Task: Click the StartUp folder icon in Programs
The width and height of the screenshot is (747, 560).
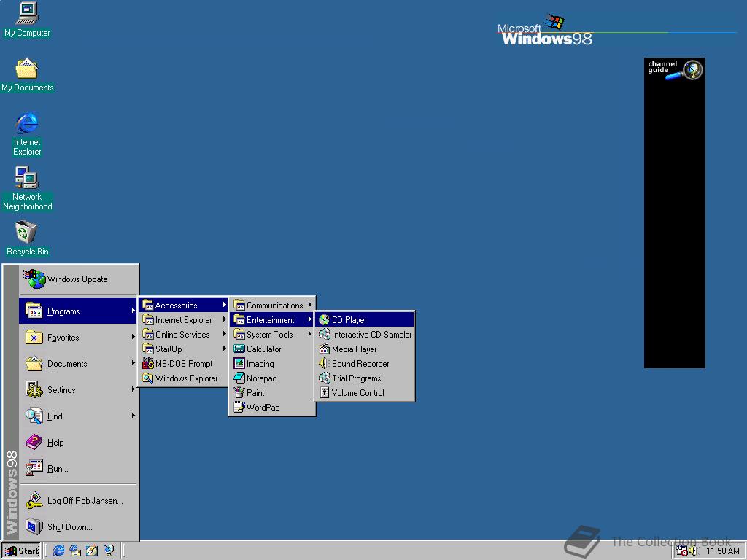Action: click(x=148, y=349)
